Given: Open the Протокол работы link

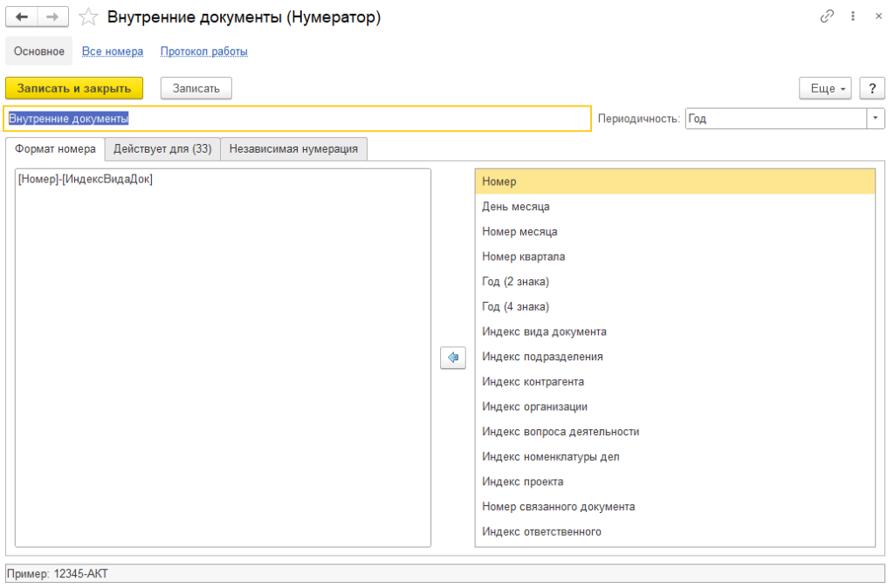Looking at the screenshot, I should (x=203, y=51).
